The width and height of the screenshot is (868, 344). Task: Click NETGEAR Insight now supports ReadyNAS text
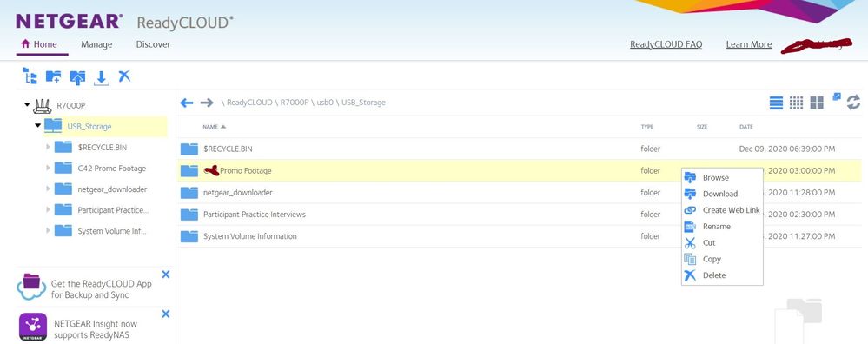[x=96, y=329]
